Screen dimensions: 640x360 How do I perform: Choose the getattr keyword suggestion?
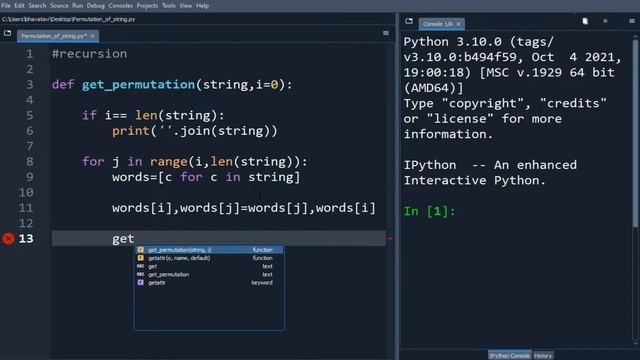[x=209, y=282]
